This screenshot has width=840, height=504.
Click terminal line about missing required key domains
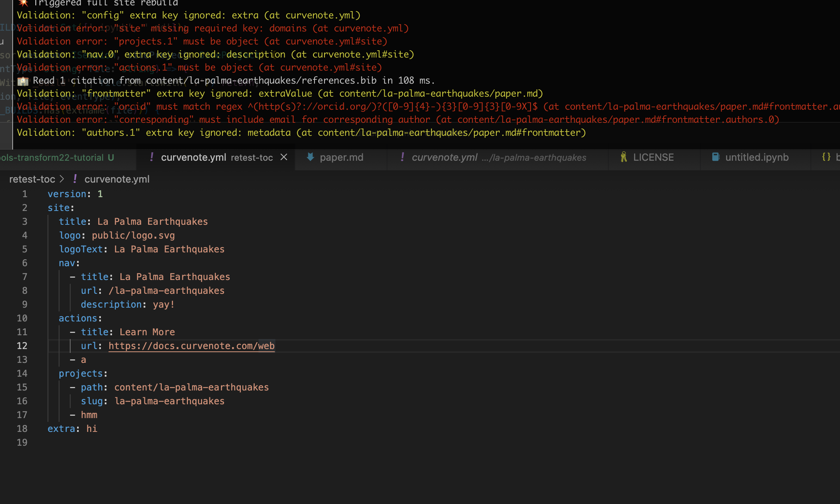point(213,28)
